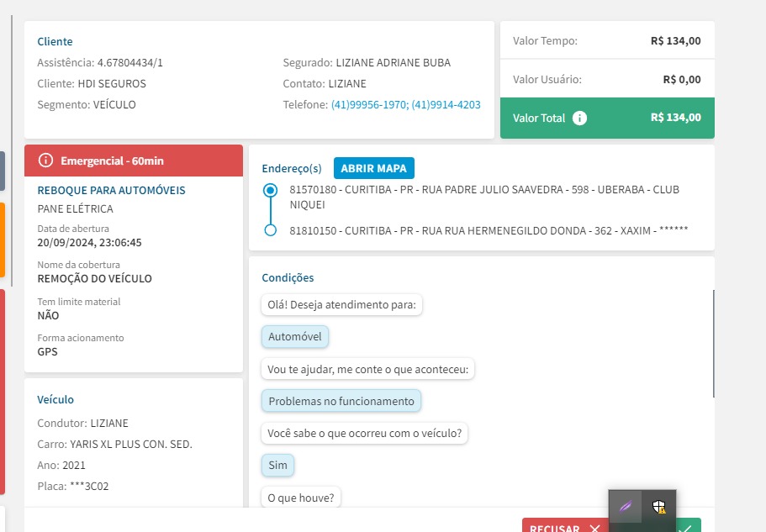
Task: Open the Windows Security shield tray icon
Action: (659, 507)
